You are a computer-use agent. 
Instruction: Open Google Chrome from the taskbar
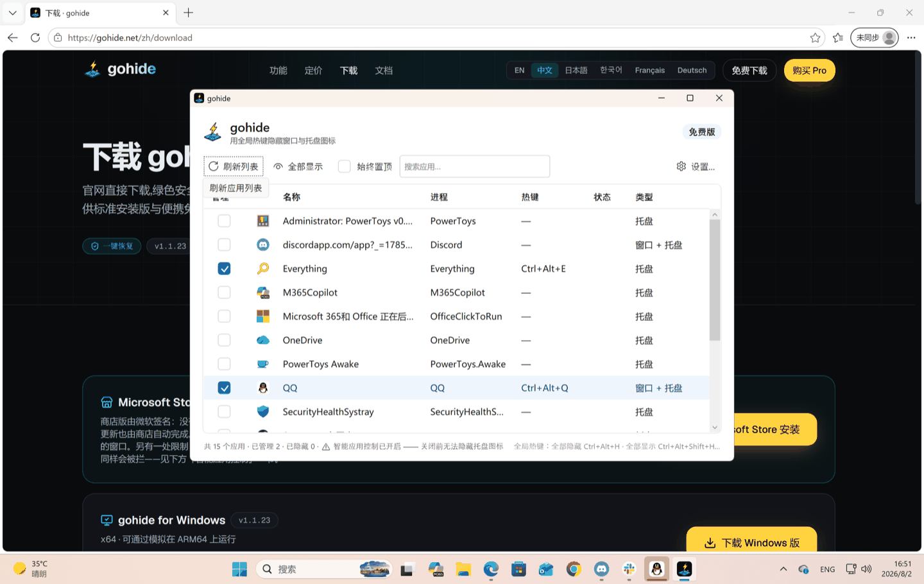pos(574,569)
